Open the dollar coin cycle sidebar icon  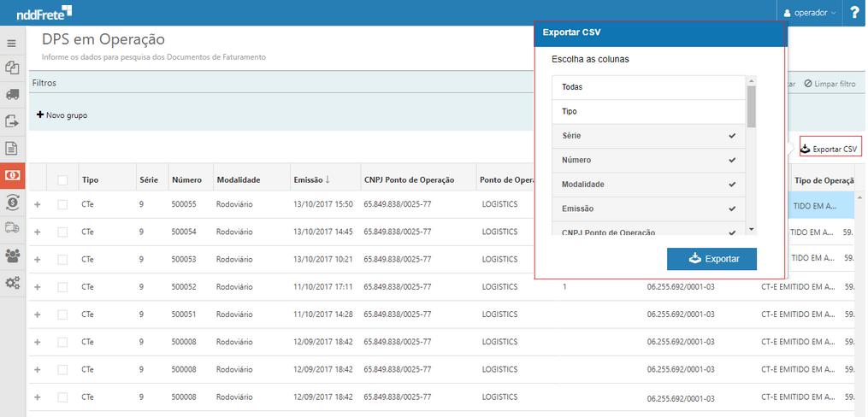12,202
